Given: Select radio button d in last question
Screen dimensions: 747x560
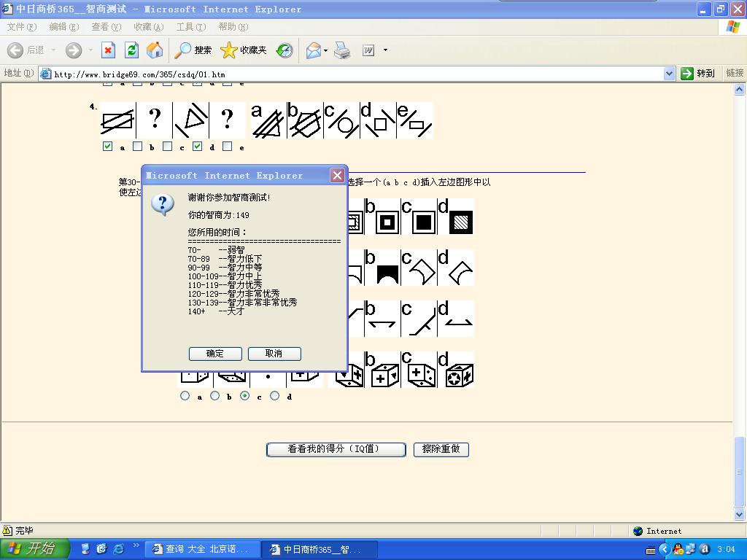Looking at the screenshot, I should tap(274, 396).
